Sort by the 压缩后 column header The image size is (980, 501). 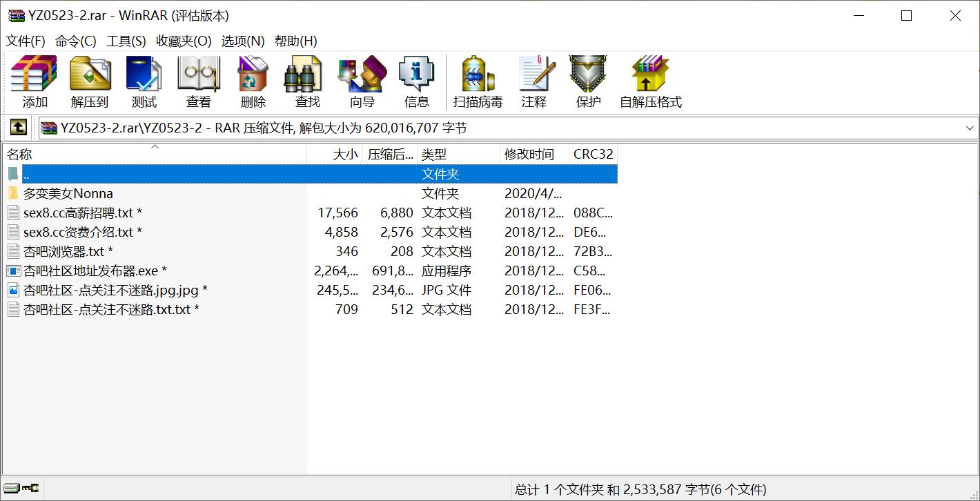390,154
